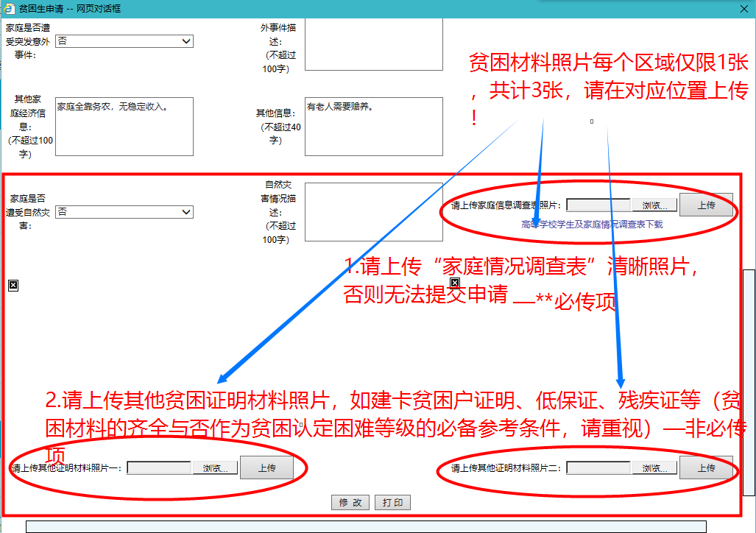Viewport: 756px width, 533px height.
Task: Focus the 意外事件描述 text area
Action: [373, 44]
